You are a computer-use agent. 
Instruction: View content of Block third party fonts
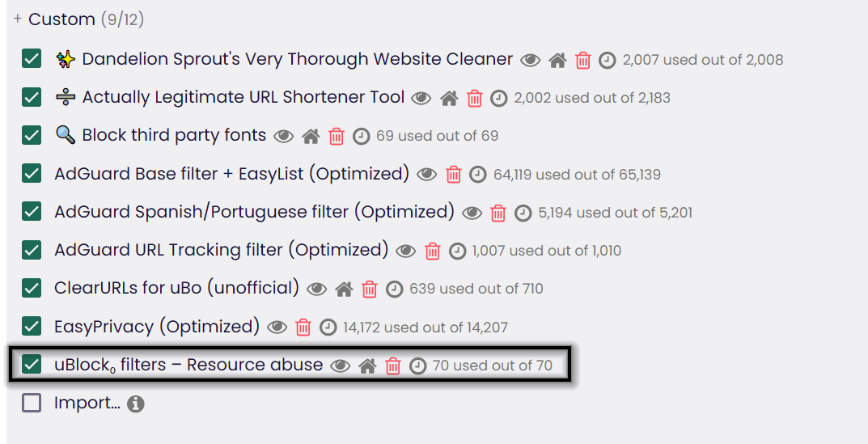pos(283,137)
